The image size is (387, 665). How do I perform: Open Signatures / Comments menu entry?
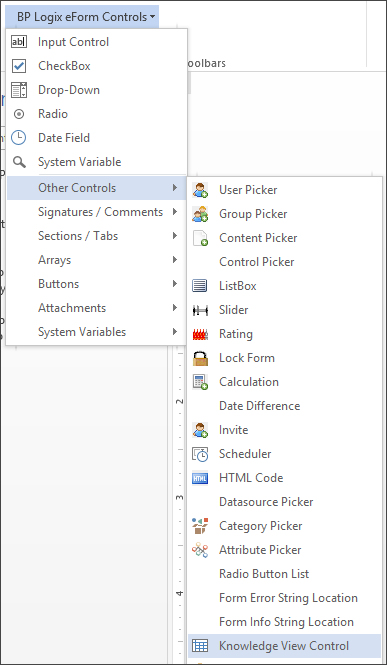click(97, 212)
